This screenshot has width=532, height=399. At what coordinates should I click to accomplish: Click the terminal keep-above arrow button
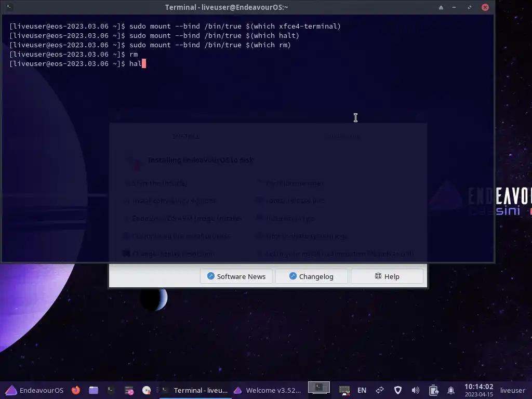tap(441, 7)
